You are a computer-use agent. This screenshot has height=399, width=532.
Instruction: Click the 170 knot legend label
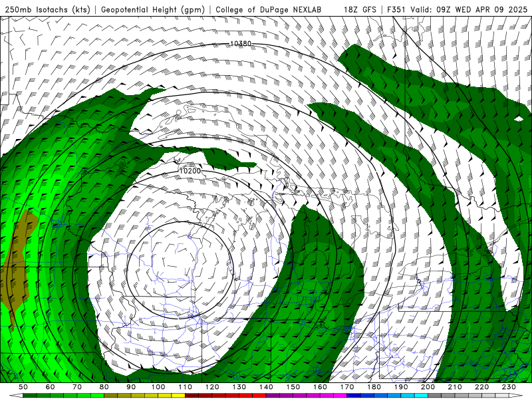click(x=347, y=387)
